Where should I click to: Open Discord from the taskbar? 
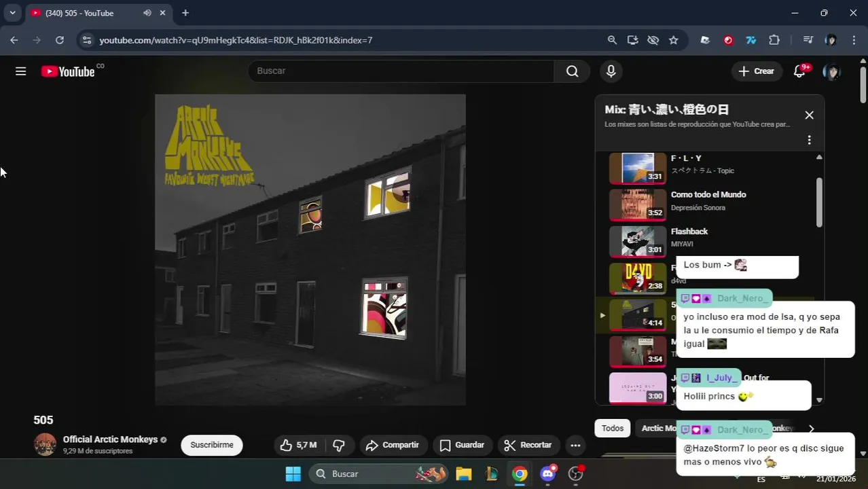point(548,474)
